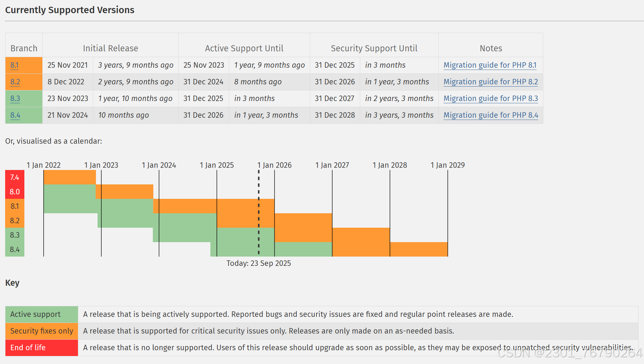Click the 8.3 branch link in table
Image resolution: width=644 pixels, height=364 pixels.
coord(15,98)
